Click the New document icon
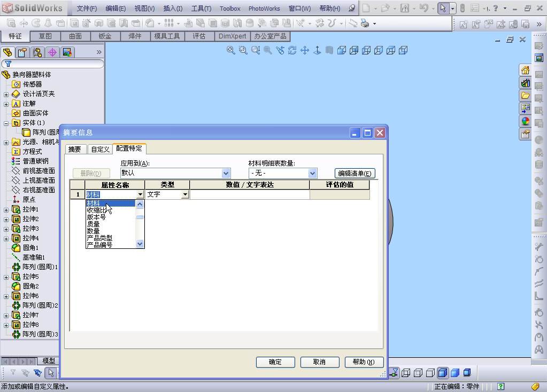 pos(366,8)
